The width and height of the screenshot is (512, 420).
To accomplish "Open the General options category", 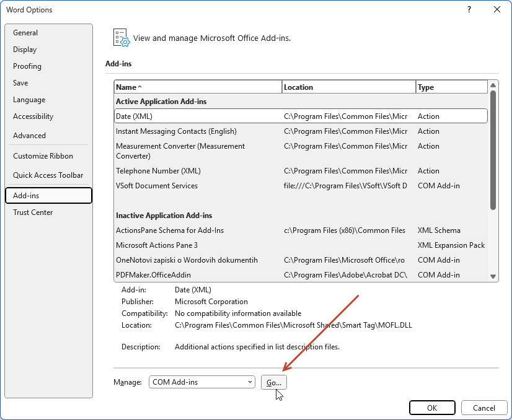I will click(x=48, y=33).
